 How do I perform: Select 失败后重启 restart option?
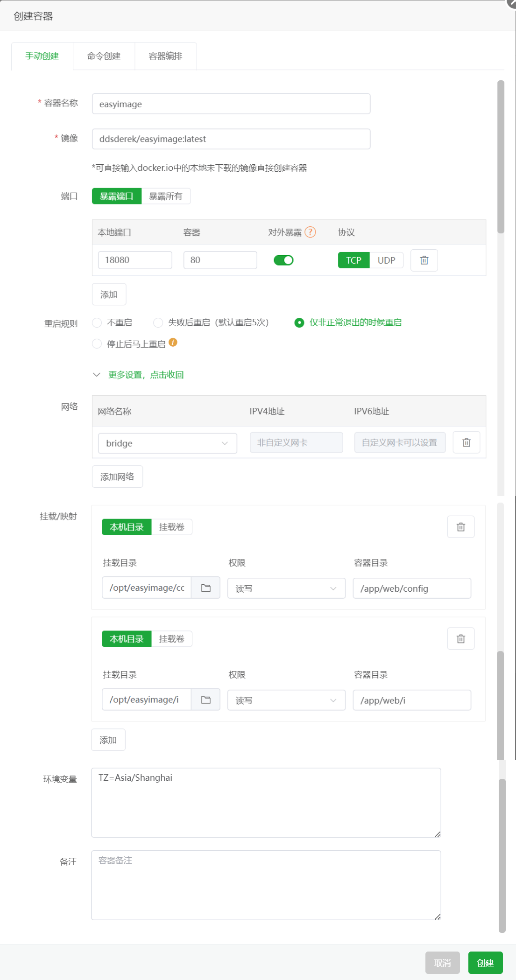[158, 322]
